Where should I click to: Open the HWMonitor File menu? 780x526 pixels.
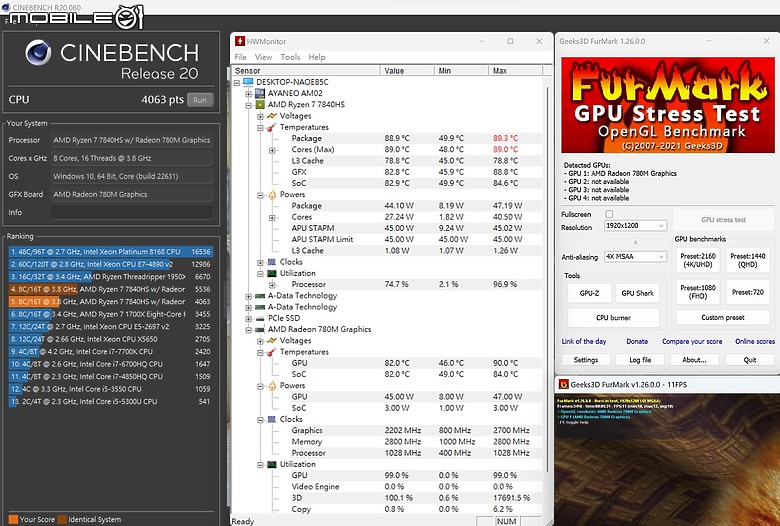click(x=240, y=57)
